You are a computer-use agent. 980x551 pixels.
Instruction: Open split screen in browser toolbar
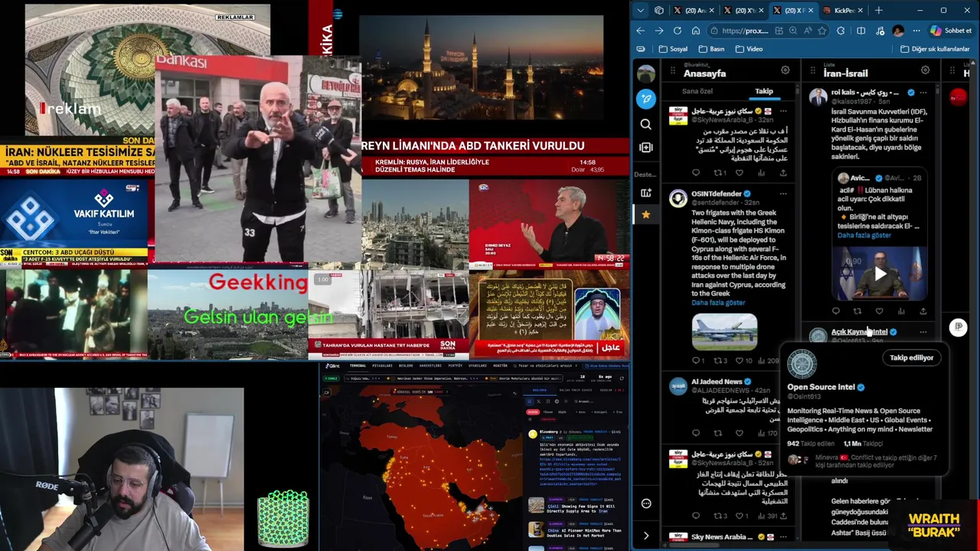[x=861, y=31]
